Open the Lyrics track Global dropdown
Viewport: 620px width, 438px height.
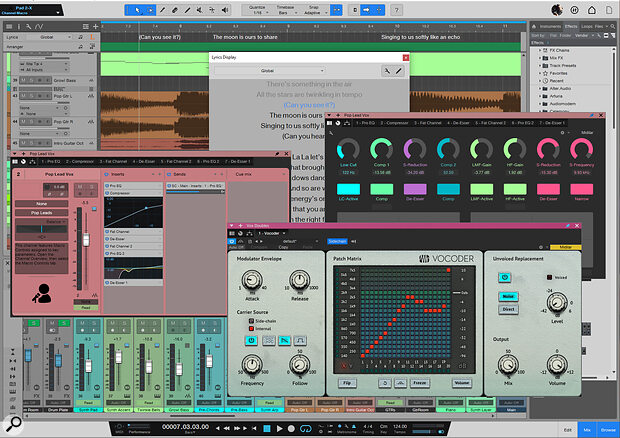(49, 37)
